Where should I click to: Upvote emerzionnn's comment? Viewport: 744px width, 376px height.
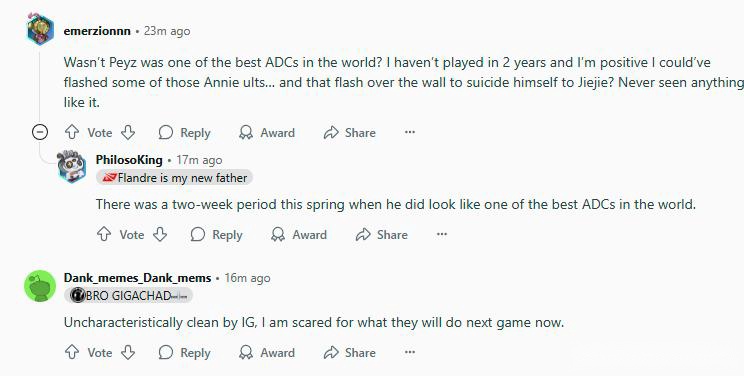72,132
